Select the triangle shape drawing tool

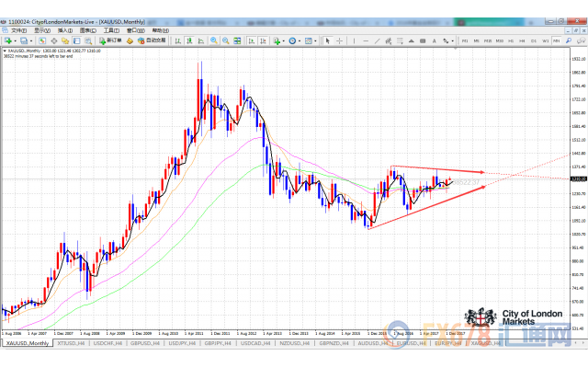[412, 40]
